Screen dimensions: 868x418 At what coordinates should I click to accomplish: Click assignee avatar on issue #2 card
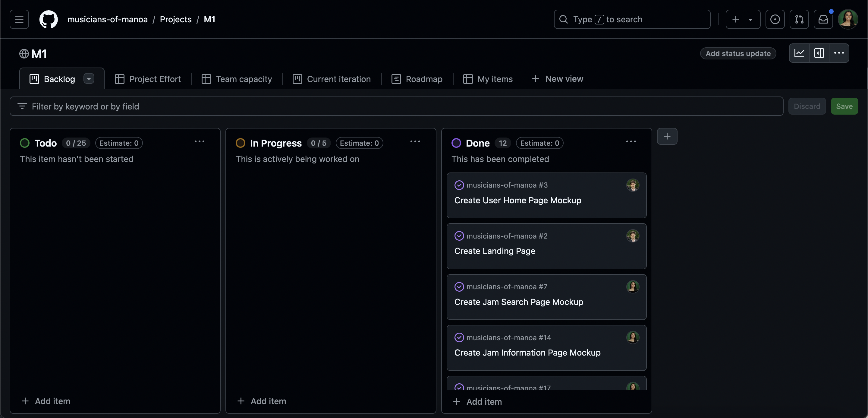tap(633, 236)
